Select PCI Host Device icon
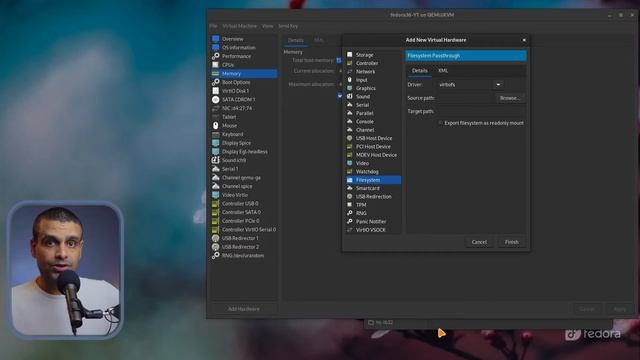 [350, 147]
